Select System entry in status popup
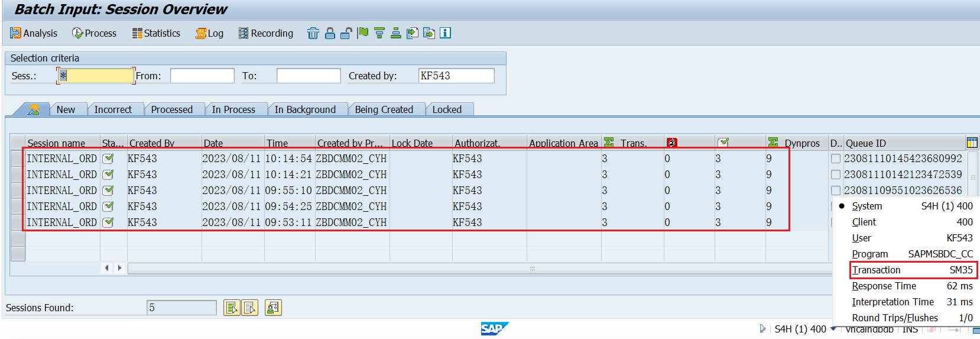Viewport: 980px width, 339px height. (x=906, y=206)
